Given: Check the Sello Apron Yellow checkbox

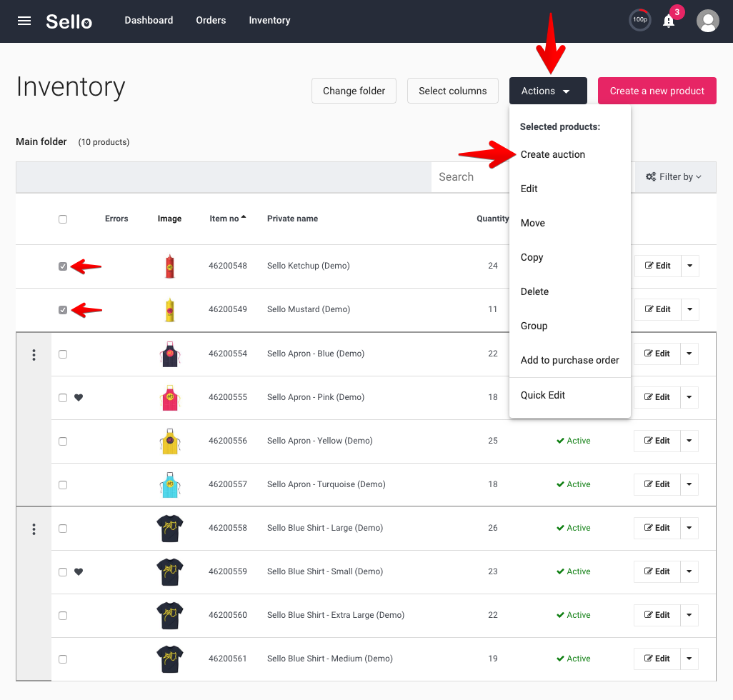Looking at the screenshot, I should pyautogui.click(x=63, y=441).
